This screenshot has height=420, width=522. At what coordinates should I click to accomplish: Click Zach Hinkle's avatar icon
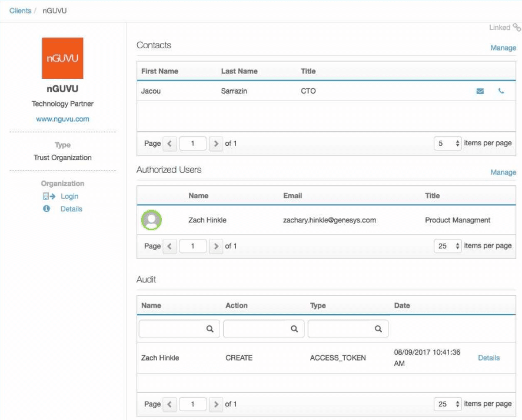(x=152, y=220)
